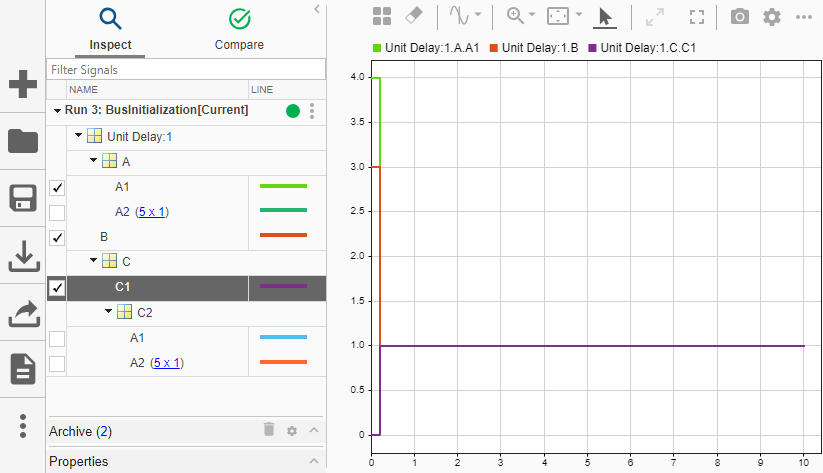
Task: Select the visualization type sine-wave icon
Action: click(x=459, y=16)
